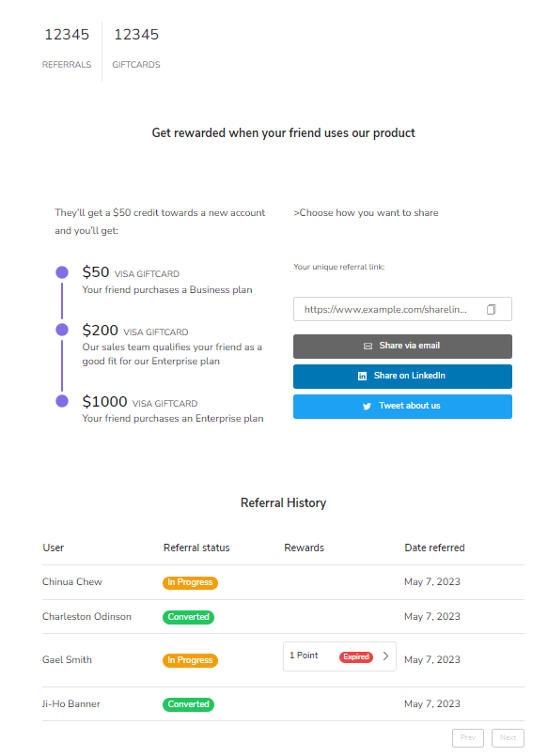Select the LinkedIn icon on the share button
Image resolution: width=548 pixels, height=756 pixels.
tap(364, 376)
